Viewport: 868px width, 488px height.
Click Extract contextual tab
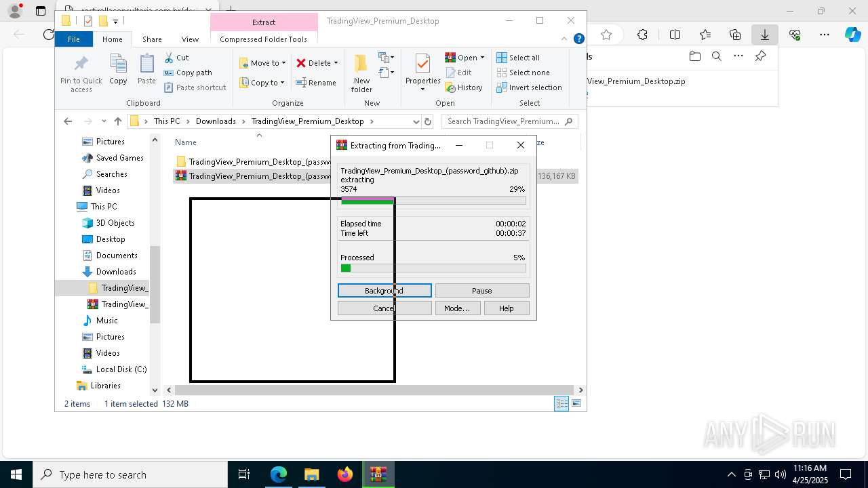pos(264,22)
